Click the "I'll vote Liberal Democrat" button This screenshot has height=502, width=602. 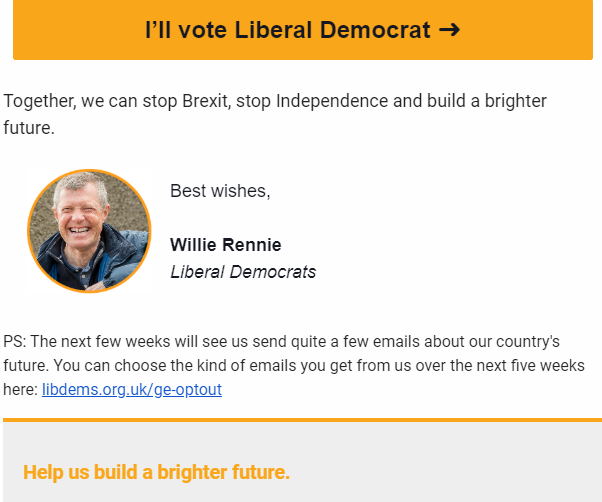pos(303,30)
